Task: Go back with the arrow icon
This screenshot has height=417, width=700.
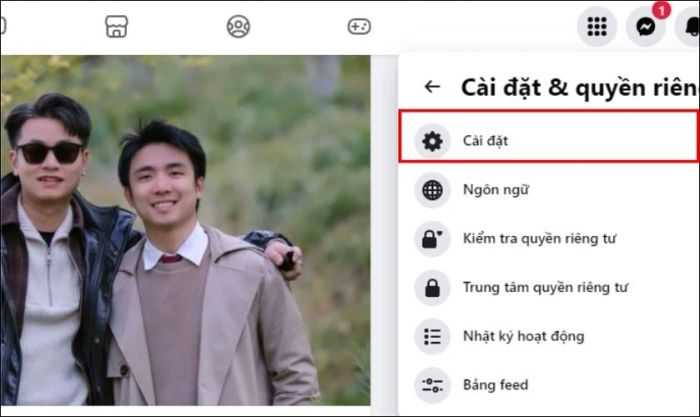Action: coord(432,87)
